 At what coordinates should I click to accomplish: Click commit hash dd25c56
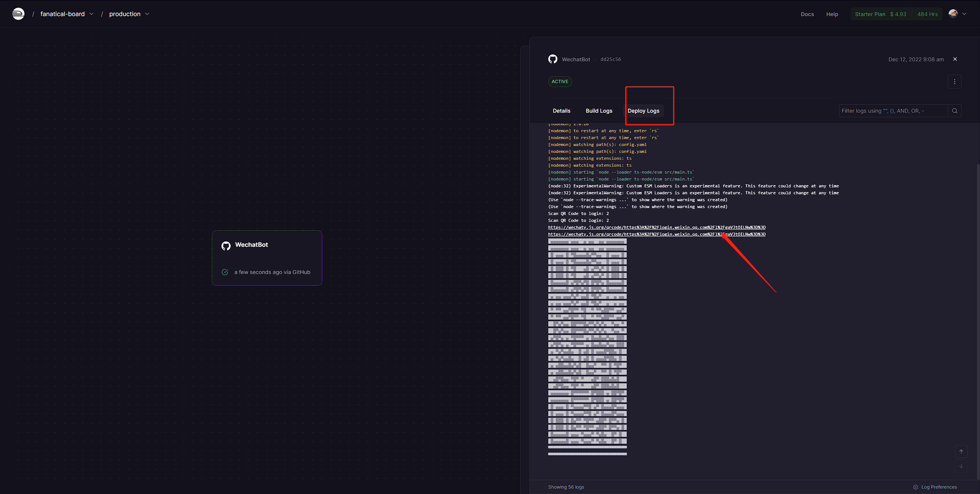tap(611, 59)
